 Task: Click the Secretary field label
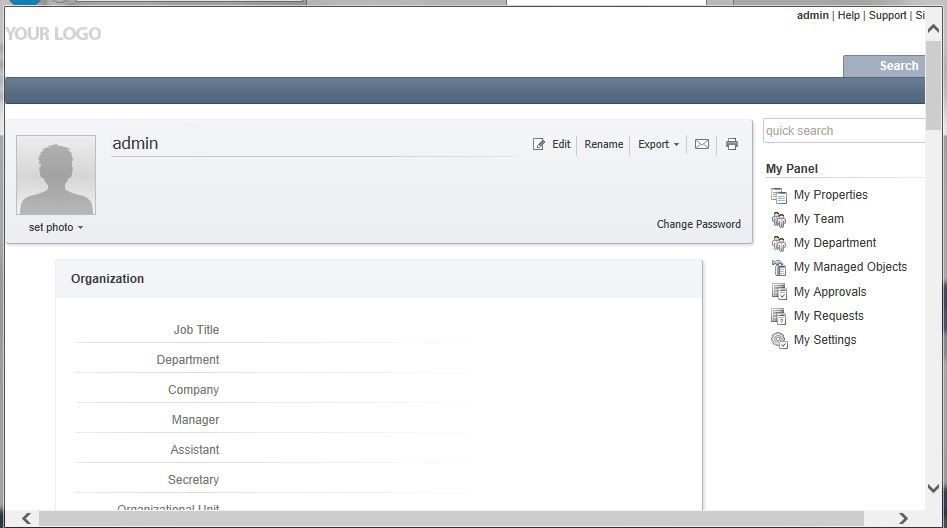(193, 480)
